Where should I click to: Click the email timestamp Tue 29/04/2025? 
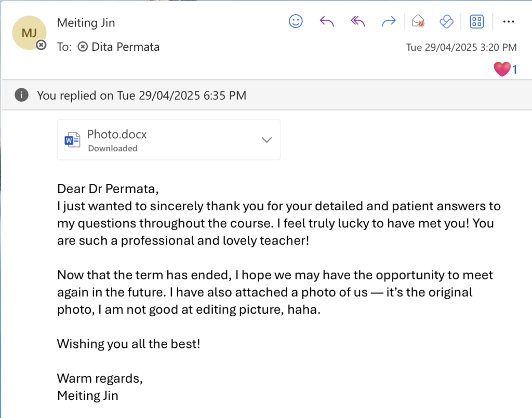tap(461, 47)
